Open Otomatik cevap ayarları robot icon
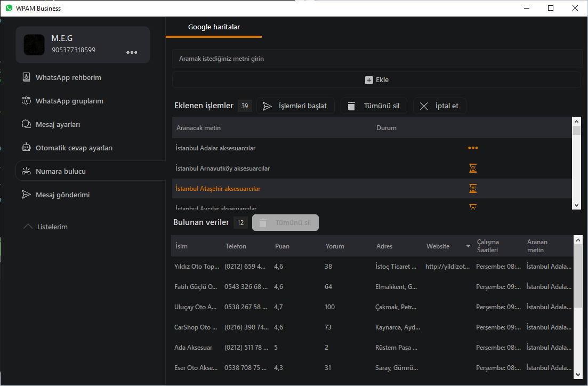Image resolution: width=588 pixels, height=386 pixels. [x=26, y=148]
